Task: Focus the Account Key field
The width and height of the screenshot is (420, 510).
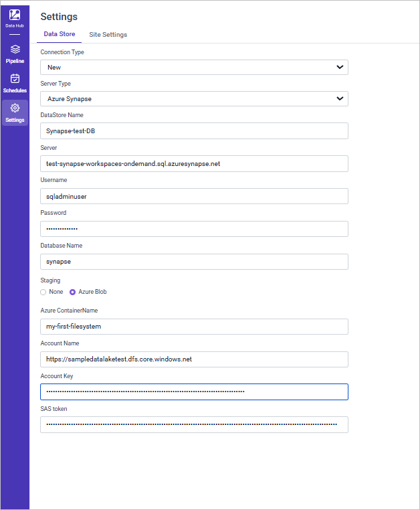Action: (x=194, y=392)
